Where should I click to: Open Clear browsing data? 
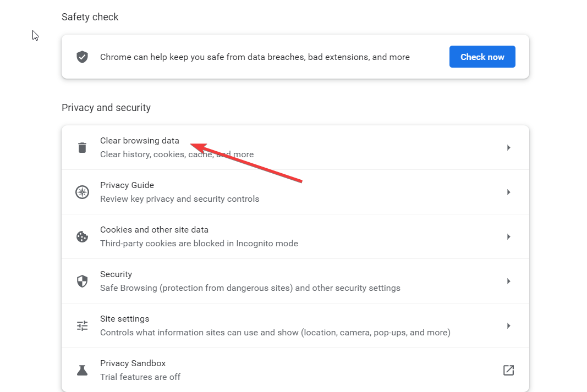tap(295, 147)
